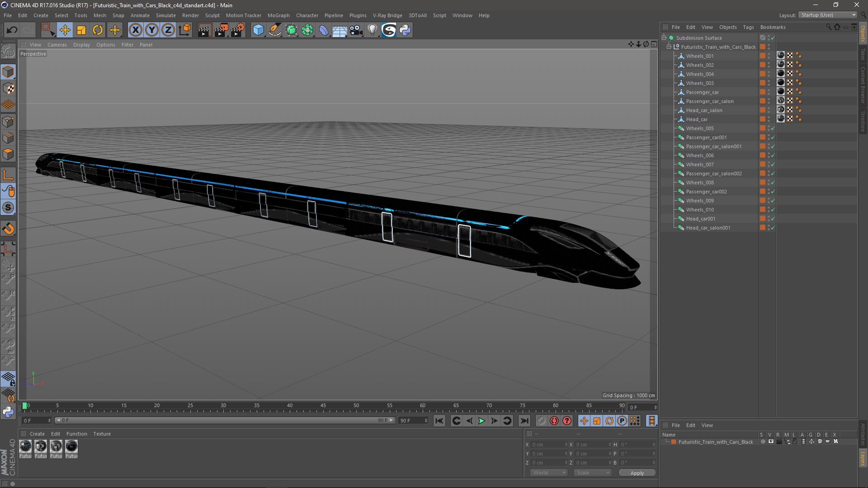This screenshot has width=868, height=488.
Task: Select the Scale tool
Action: (x=81, y=30)
